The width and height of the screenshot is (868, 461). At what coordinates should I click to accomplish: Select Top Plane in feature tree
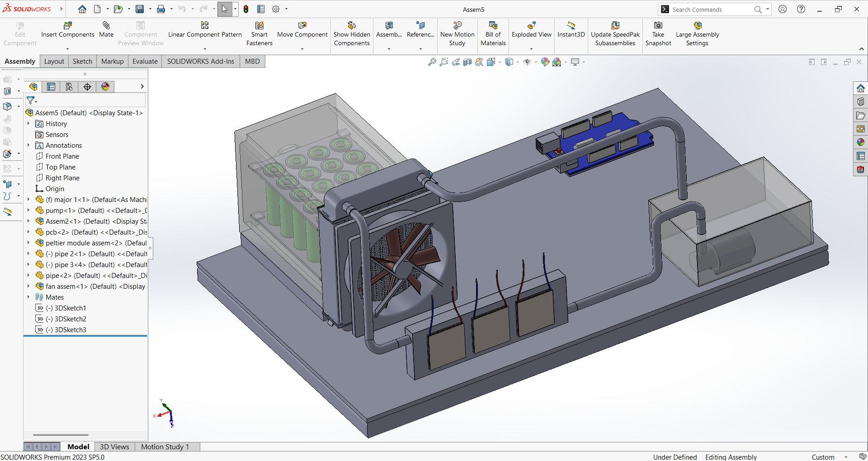60,167
